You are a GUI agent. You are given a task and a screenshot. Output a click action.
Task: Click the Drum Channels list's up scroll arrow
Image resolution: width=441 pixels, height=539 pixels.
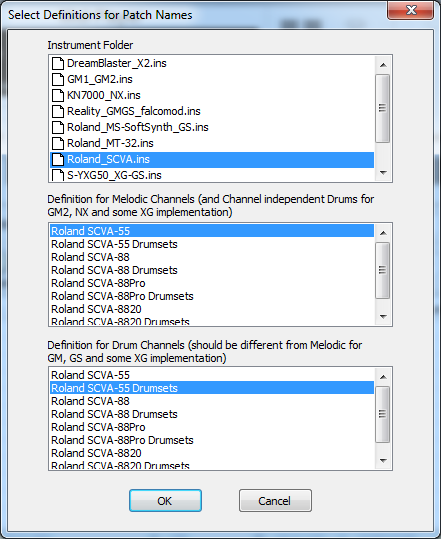coord(383,377)
